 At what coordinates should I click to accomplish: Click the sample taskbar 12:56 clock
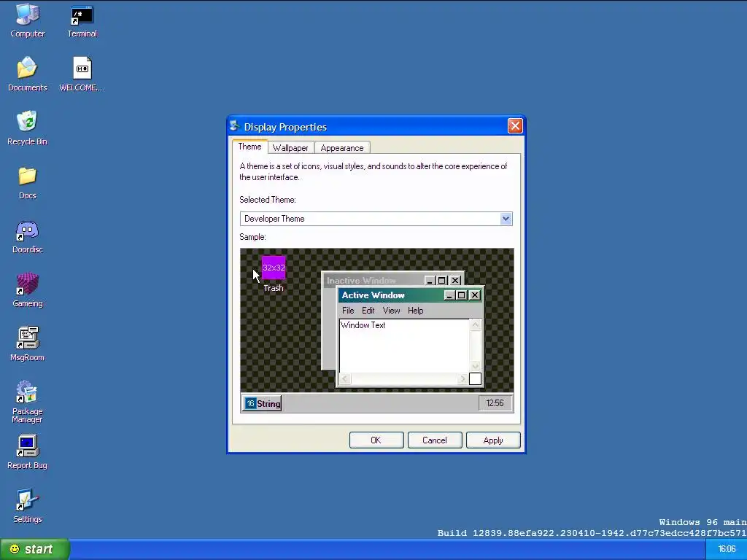495,402
